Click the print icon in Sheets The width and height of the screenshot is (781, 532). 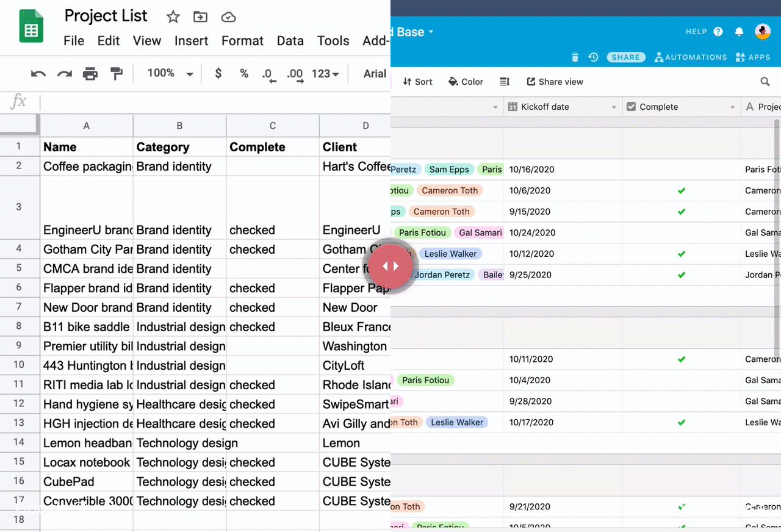90,74
